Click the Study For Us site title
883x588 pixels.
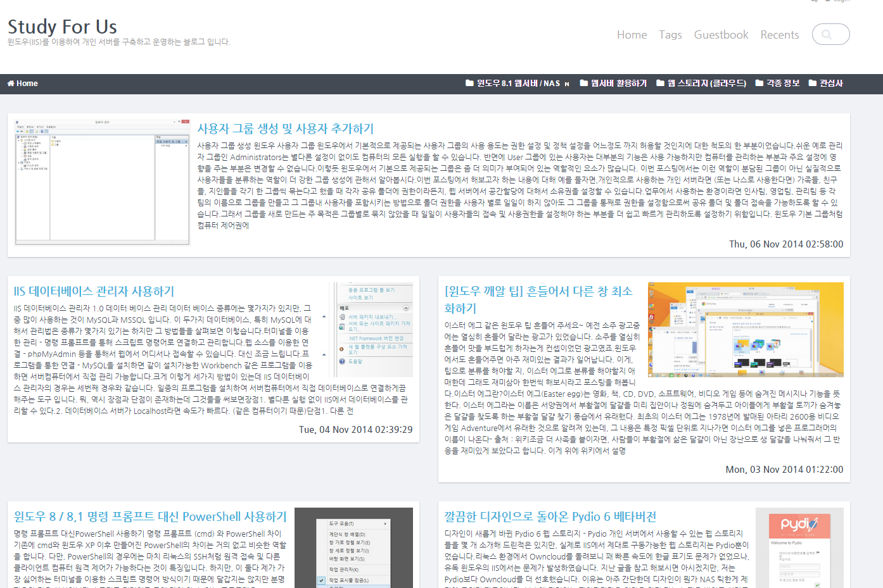(62, 27)
